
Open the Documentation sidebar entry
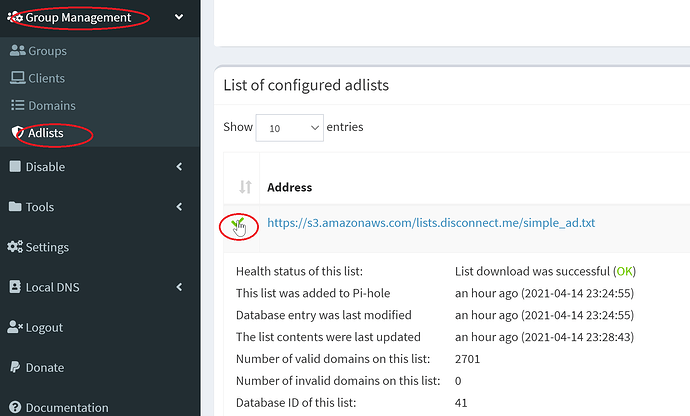66,407
